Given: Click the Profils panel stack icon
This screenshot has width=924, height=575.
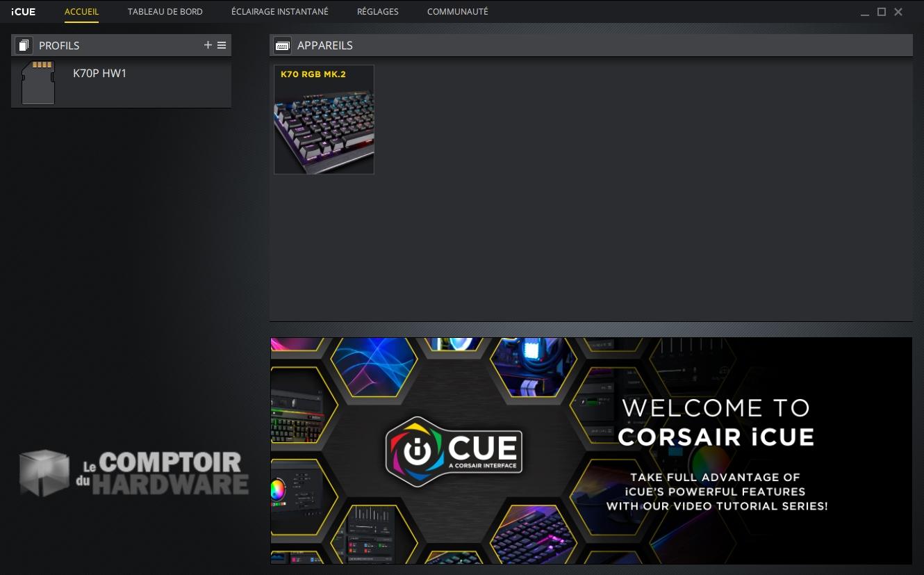Looking at the screenshot, I should (x=24, y=44).
